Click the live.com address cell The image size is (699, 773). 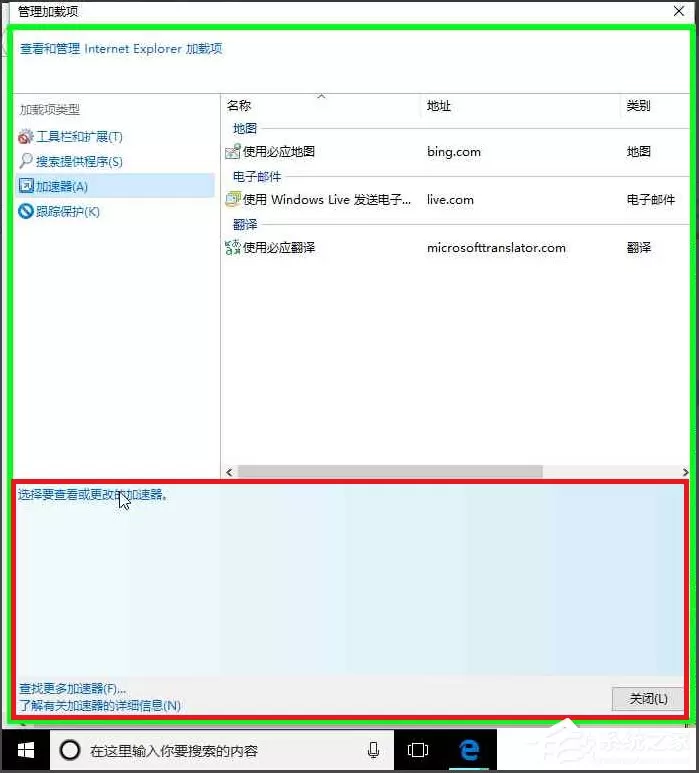[x=450, y=200]
